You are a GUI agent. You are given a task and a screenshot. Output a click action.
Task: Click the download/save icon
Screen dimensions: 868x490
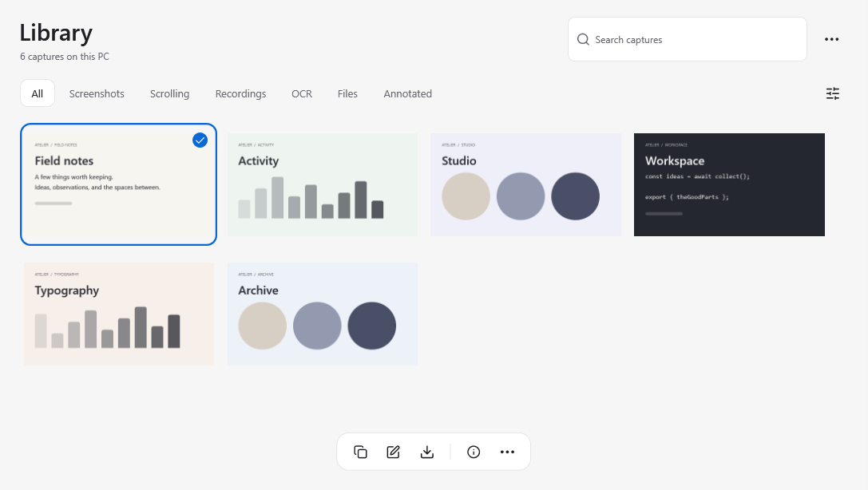point(426,452)
